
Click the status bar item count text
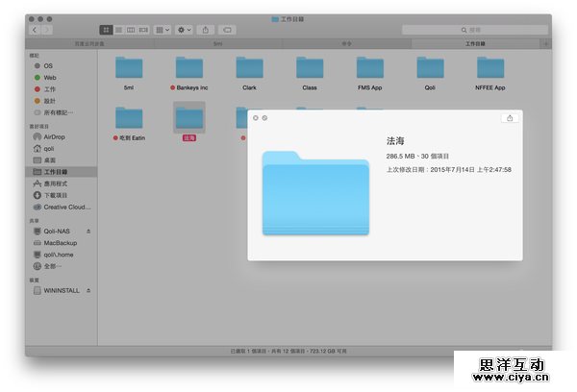(288, 352)
